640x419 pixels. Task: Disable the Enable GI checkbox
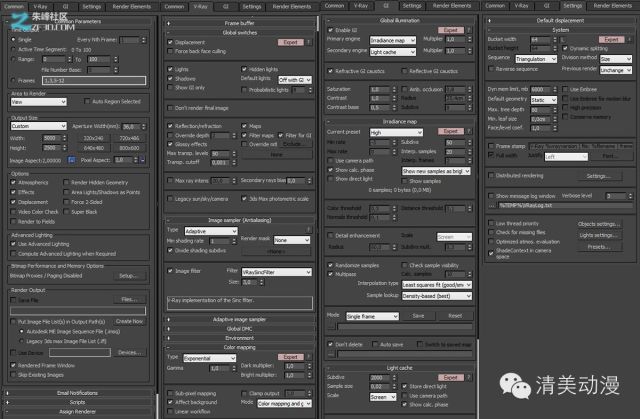[x=330, y=30]
